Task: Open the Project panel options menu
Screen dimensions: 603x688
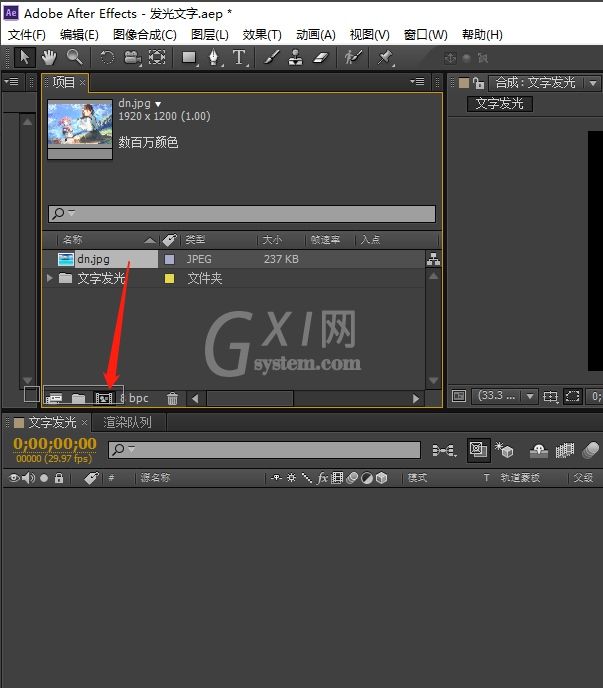Action: pyautogui.click(x=417, y=82)
